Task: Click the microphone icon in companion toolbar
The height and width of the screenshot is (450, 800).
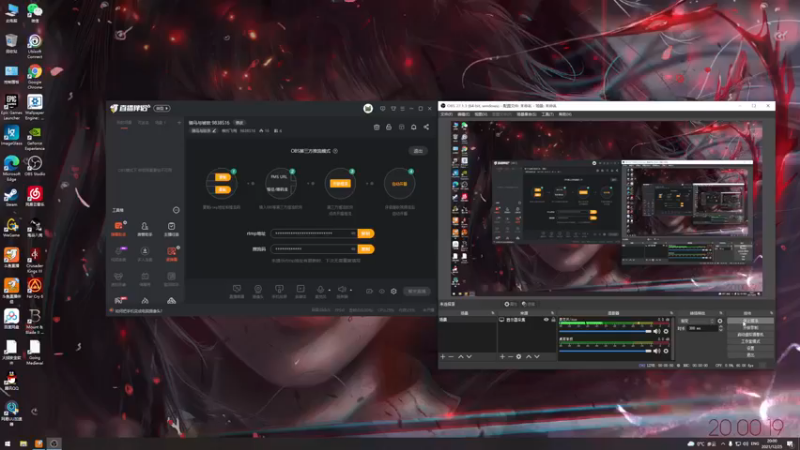Action: click(x=320, y=289)
